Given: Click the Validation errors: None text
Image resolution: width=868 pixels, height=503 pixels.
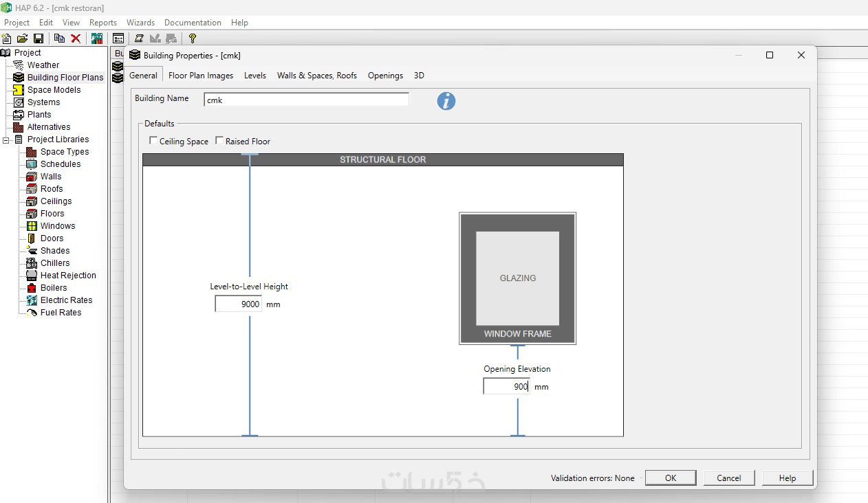Looking at the screenshot, I should point(593,478).
